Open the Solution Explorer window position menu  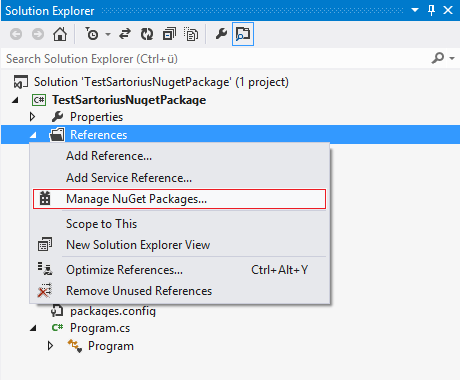coord(415,10)
